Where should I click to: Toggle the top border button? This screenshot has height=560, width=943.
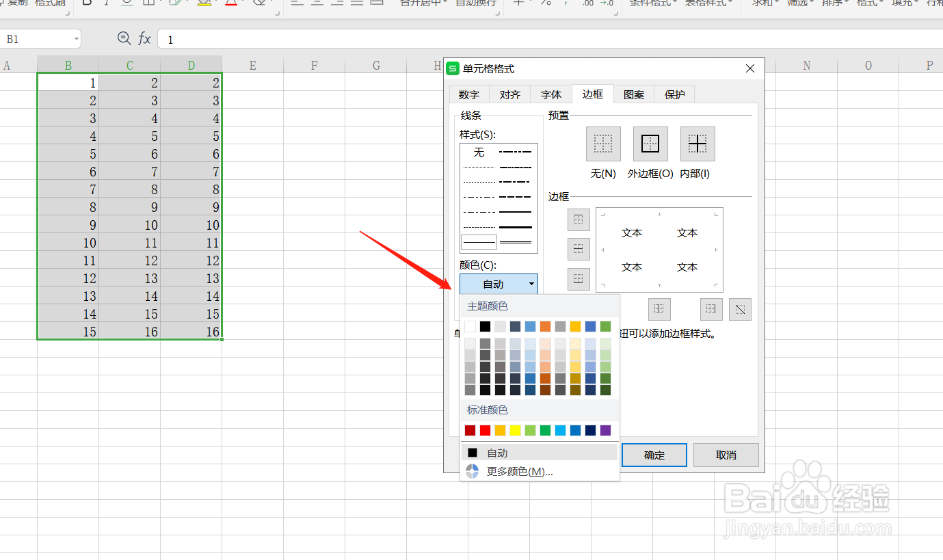579,219
